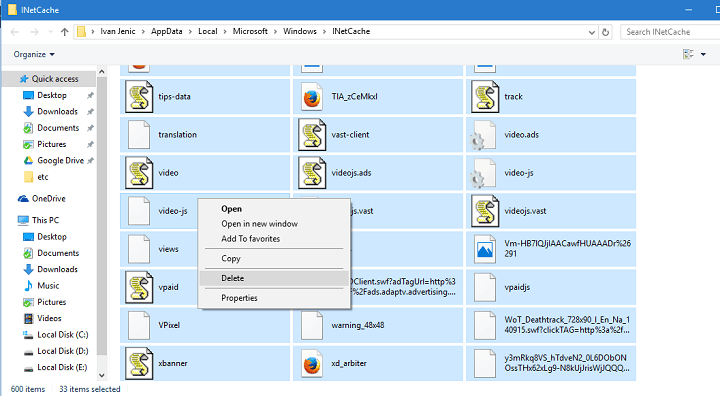
Task: Open Music under This PC
Action: pos(48,285)
